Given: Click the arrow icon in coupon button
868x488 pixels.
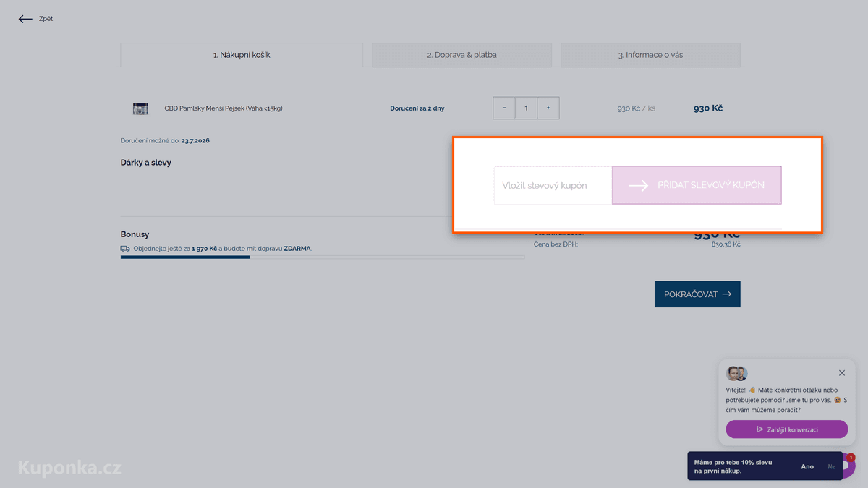Looking at the screenshot, I should tap(638, 186).
